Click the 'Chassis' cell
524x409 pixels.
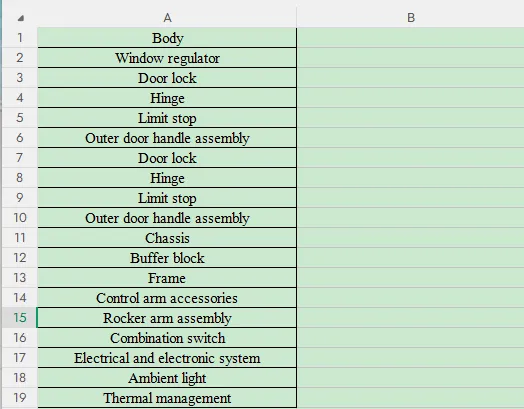pyautogui.click(x=167, y=238)
